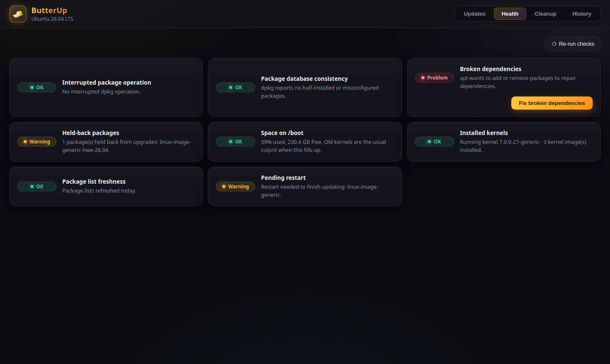Click the OK badge for Package database consistency
The height and width of the screenshot is (364, 610).
236,88
